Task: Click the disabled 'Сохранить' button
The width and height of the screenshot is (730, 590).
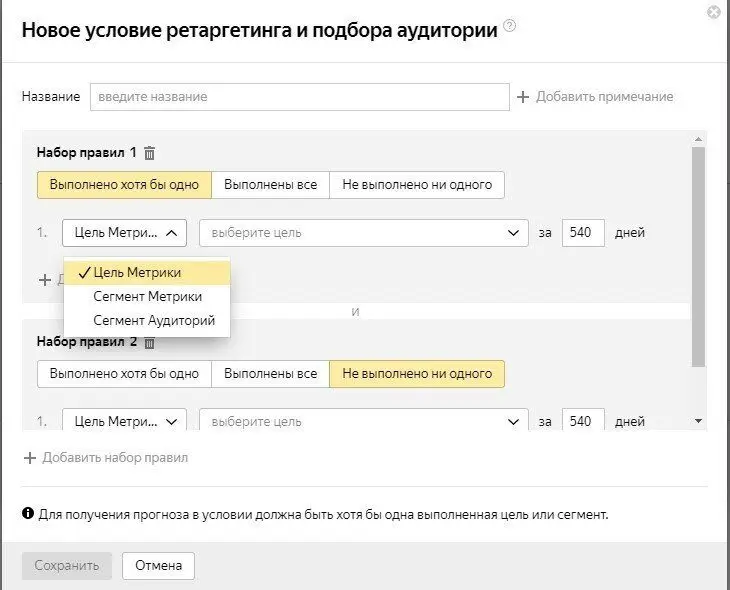Action: click(67, 565)
